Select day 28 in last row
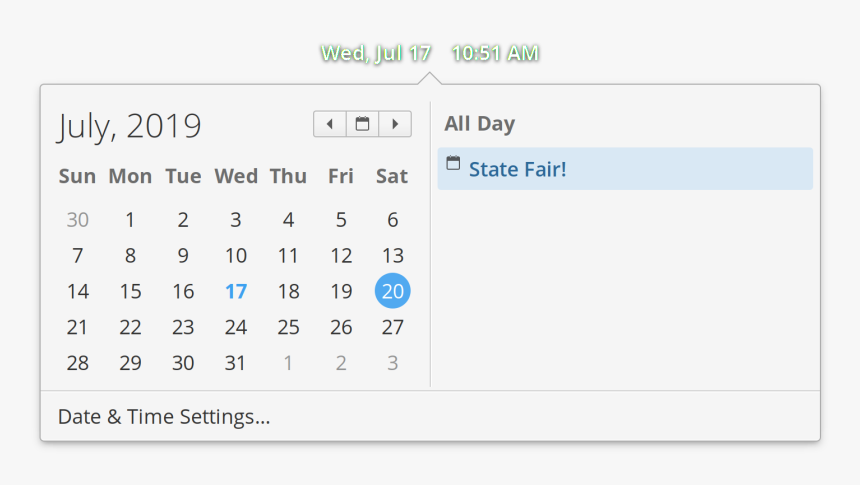This screenshot has height=485, width=860. (78, 363)
